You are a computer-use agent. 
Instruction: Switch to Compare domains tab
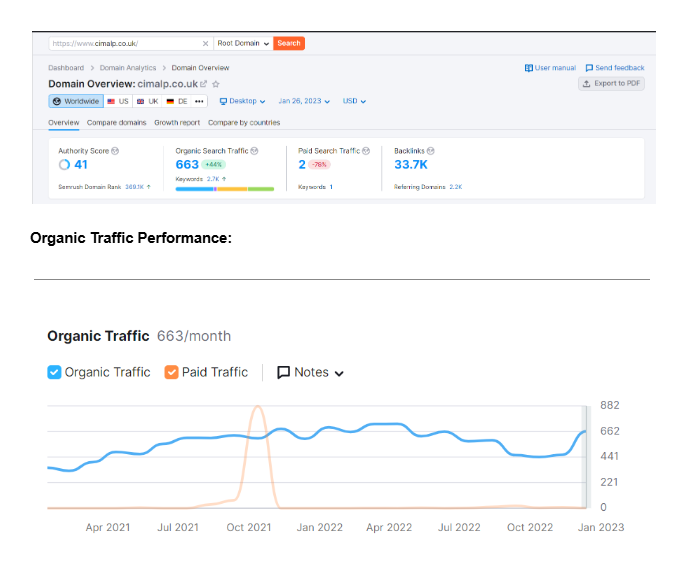pos(117,123)
